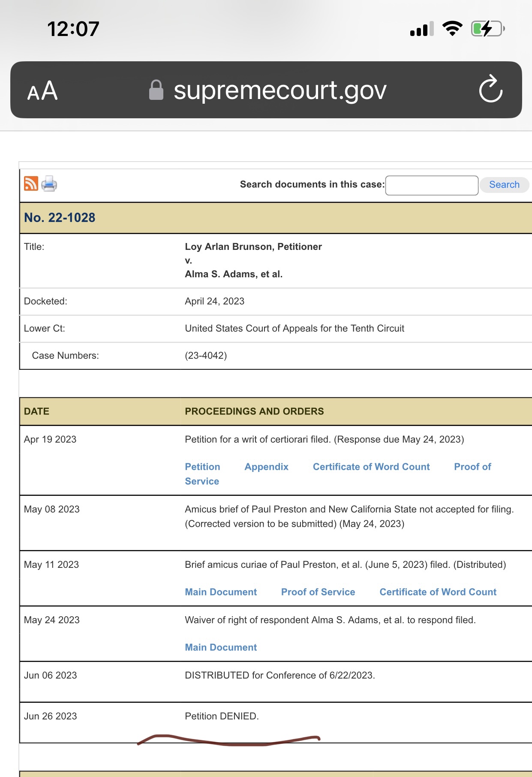Image resolution: width=532 pixels, height=777 pixels.
Task: Focus the search documents text field
Action: point(432,185)
